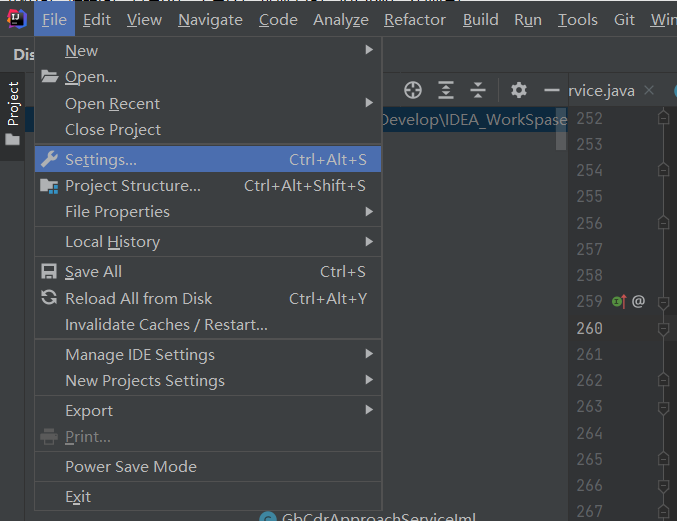The height and width of the screenshot is (521, 677).
Task: Choose Save All in the File menu
Action: pos(208,272)
